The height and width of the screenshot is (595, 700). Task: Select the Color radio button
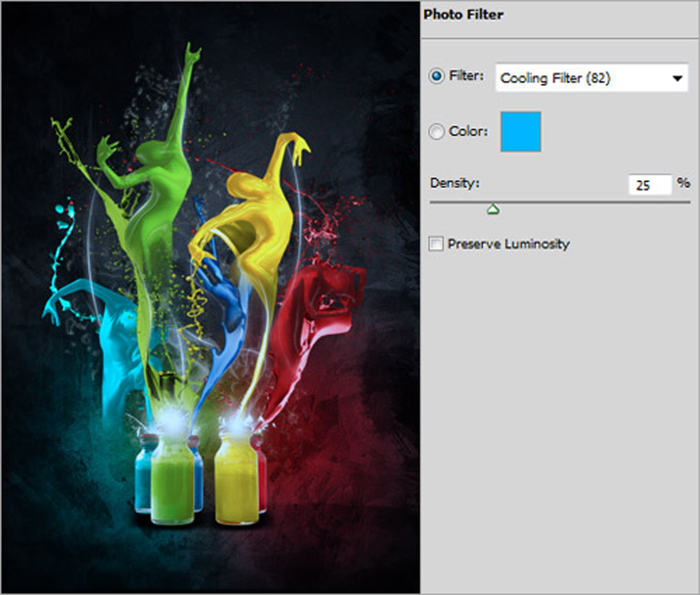pyautogui.click(x=436, y=132)
